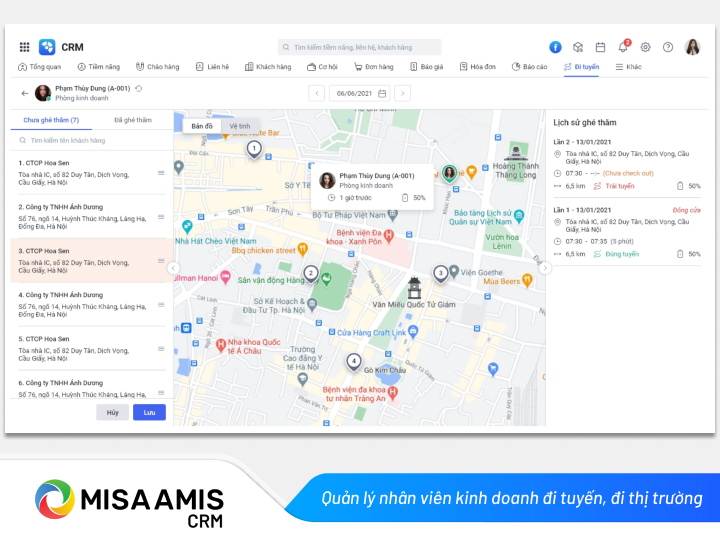720x540 pixels.
Task: Click map marker number 4
Action: [354, 361]
